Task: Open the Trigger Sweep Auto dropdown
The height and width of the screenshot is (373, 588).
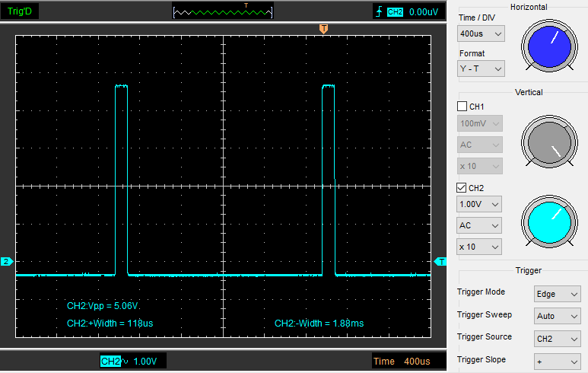Action: tap(558, 315)
